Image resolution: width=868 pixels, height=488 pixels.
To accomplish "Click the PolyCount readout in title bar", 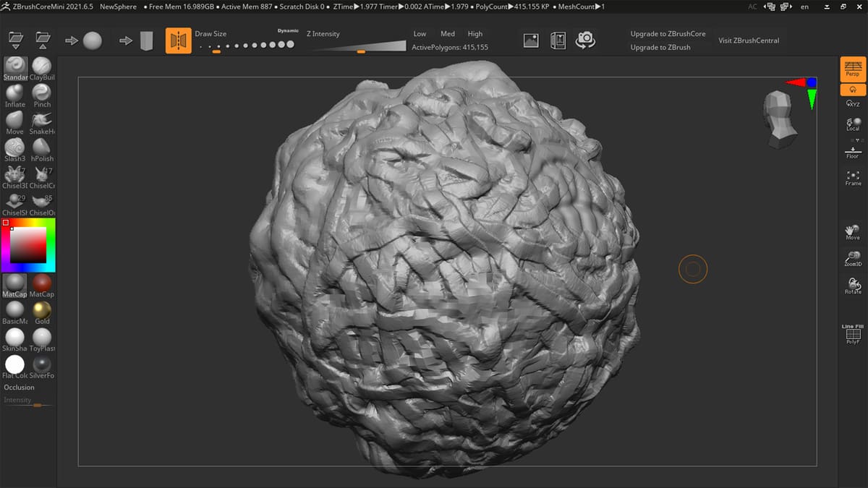I will click(x=514, y=7).
